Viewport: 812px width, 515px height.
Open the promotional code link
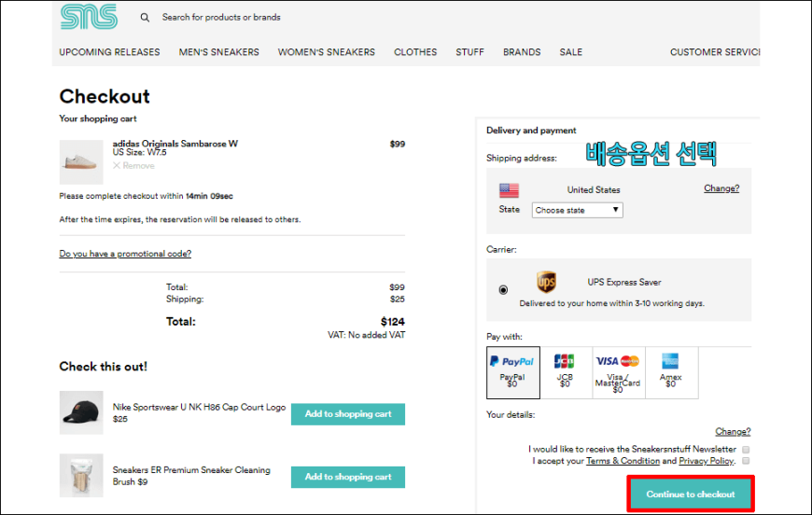tap(125, 254)
